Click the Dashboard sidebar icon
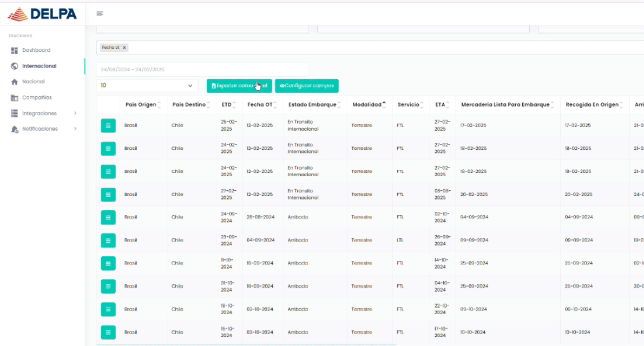644x346 pixels. coord(15,50)
